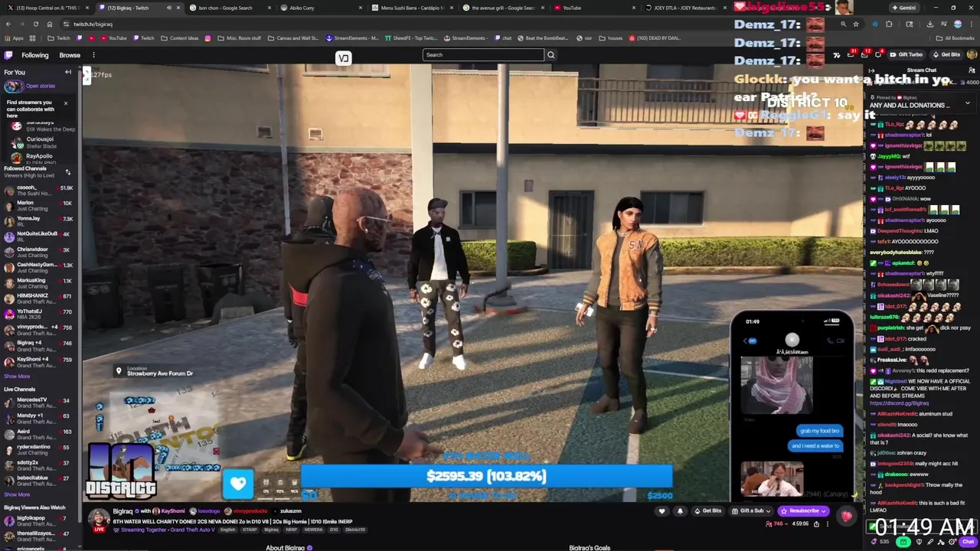Screen dimensions: 980x551
Task: Share the stream using share icon
Action: (x=816, y=524)
